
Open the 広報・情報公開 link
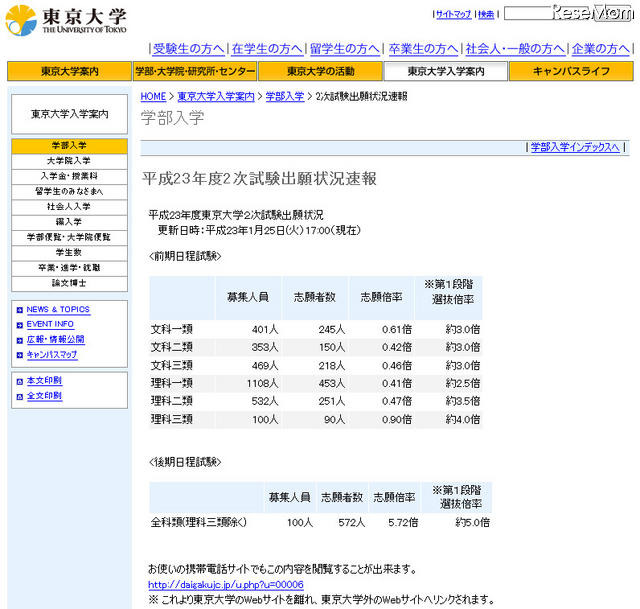pos(56,340)
